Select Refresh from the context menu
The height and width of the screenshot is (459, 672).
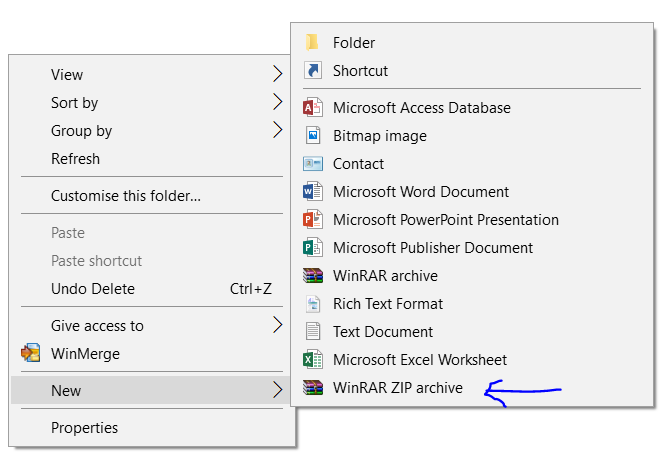pyautogui.click(x=76, y=159)
